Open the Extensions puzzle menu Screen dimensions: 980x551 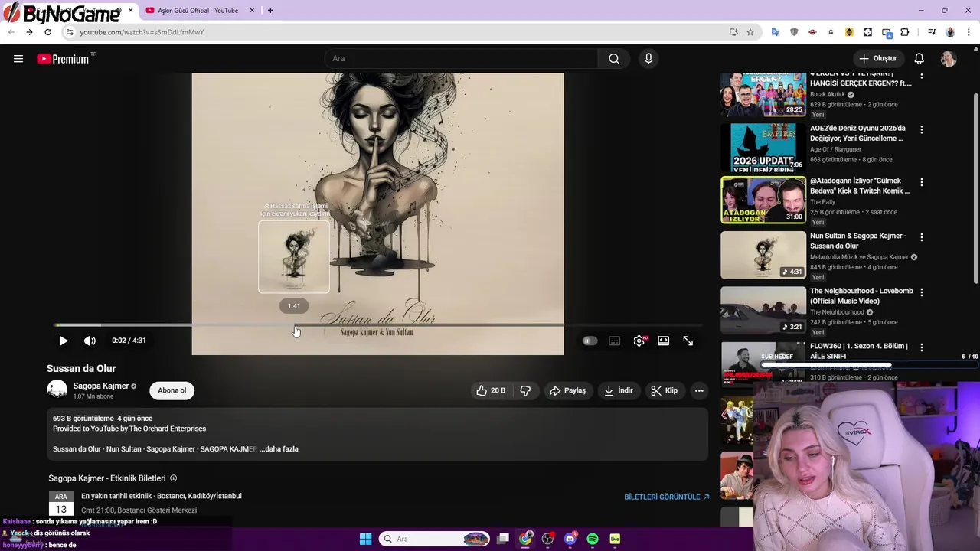click(905, 32)
